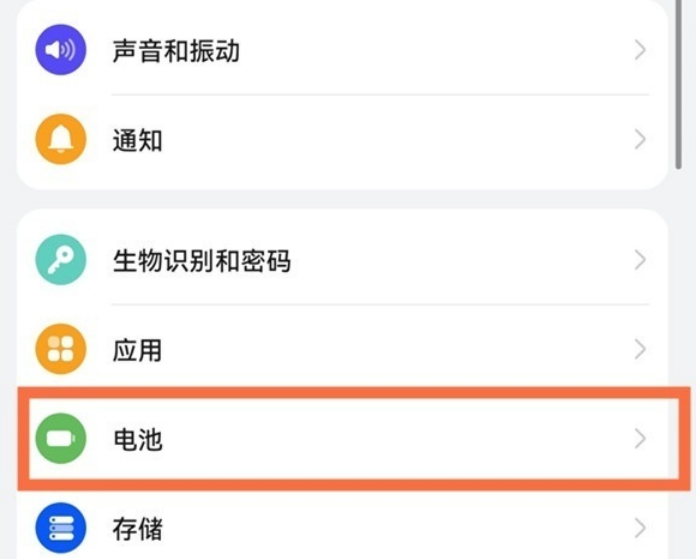Tap the orange bell notification icon

(61, 139)
